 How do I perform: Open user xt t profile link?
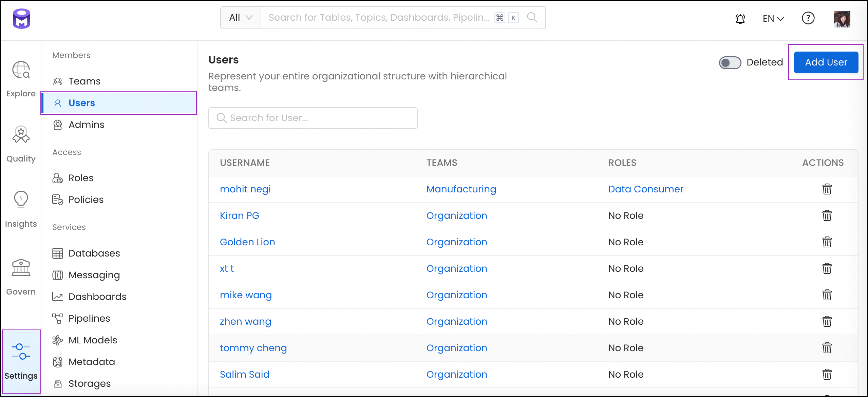pos(227,268)
